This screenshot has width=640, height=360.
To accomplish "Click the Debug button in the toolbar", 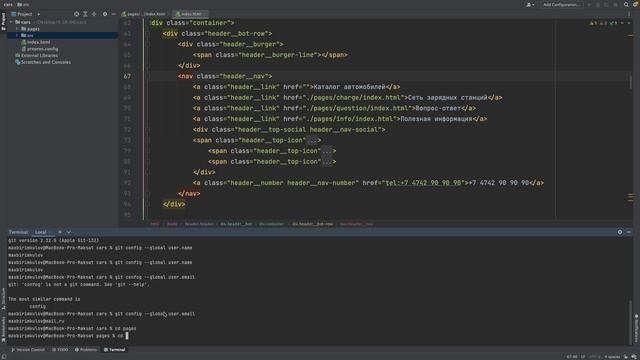I will coord(598,4).
